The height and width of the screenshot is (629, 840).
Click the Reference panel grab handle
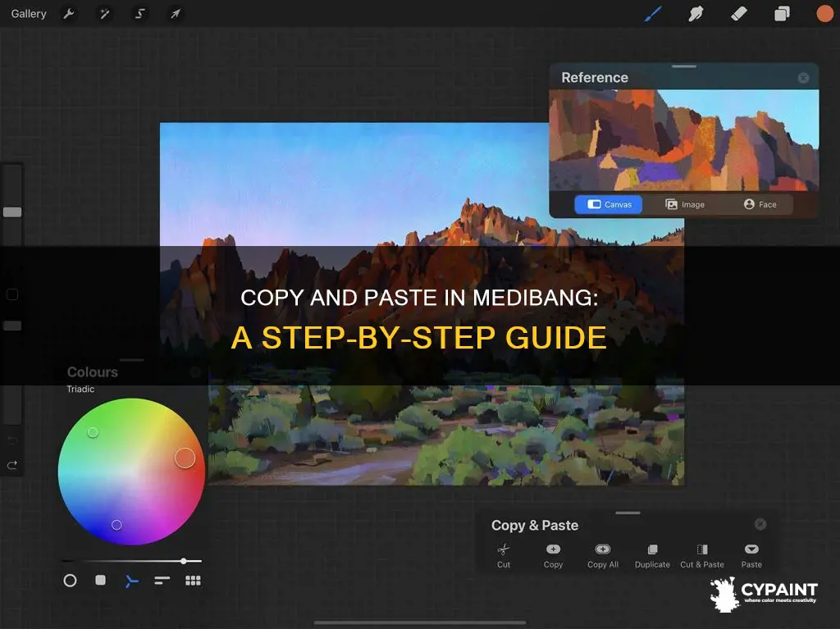pos(683,66)
